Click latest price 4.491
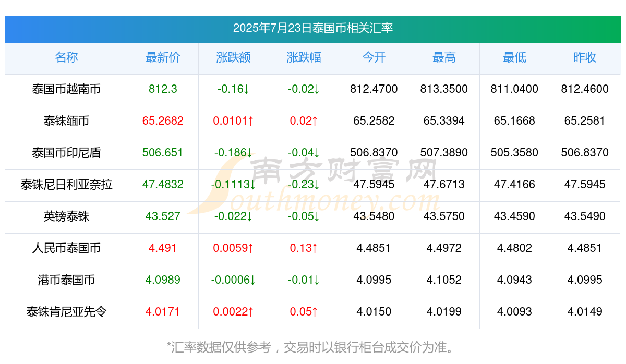 point(163,248)
